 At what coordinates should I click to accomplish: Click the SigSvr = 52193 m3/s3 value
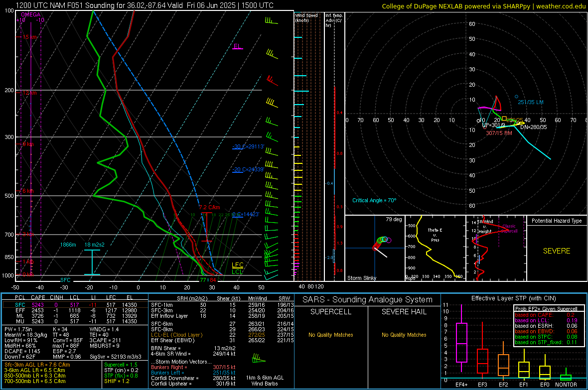(116, 357)
